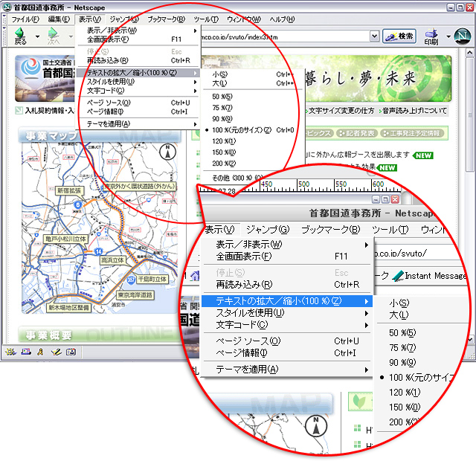Open Address Book icon in status bar

pos(71,352)
